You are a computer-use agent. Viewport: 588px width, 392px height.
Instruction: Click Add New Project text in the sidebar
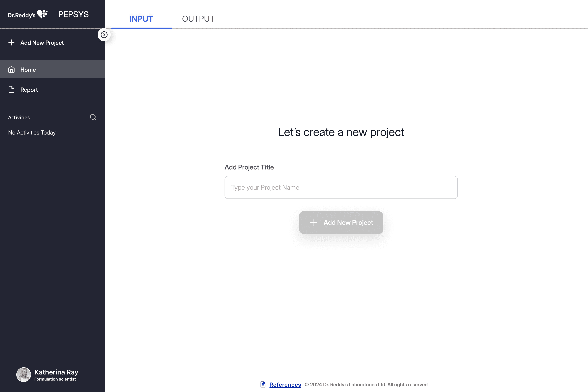pyautogui.click(x=42, y=43)
